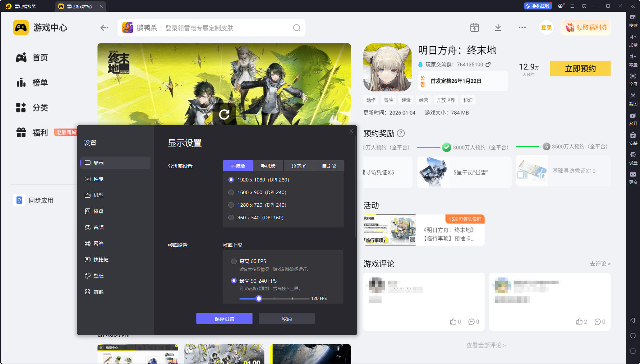Viewport: 640px width, 364px height.
Task: Switch resolution preset to 超宽屏 tab
Action: pyautogui.click(x=299, y=166)
